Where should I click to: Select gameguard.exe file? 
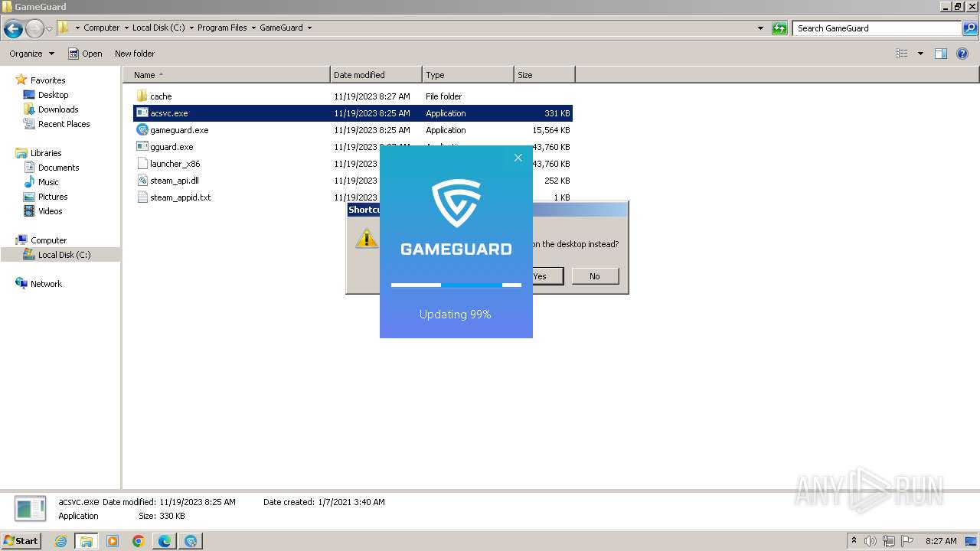pyautogui.click(x=179, y=130)
